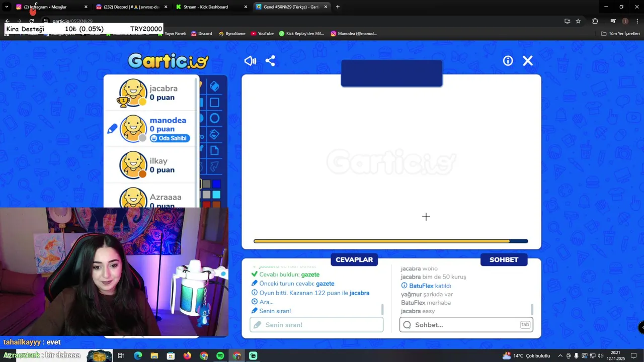Clear the canvas with the page icon
Viewport: 644px width, 362px height.
click(x=215, y=150)
